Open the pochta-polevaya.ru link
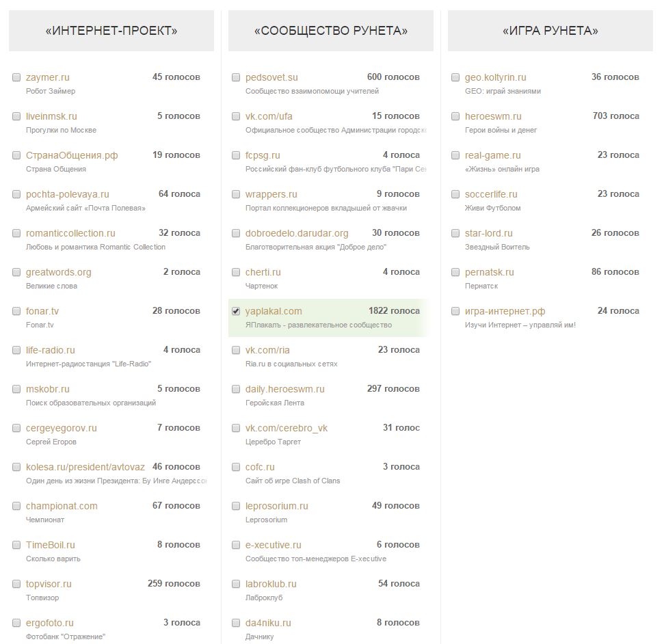 pyautogui.click(x=67, y=194)
